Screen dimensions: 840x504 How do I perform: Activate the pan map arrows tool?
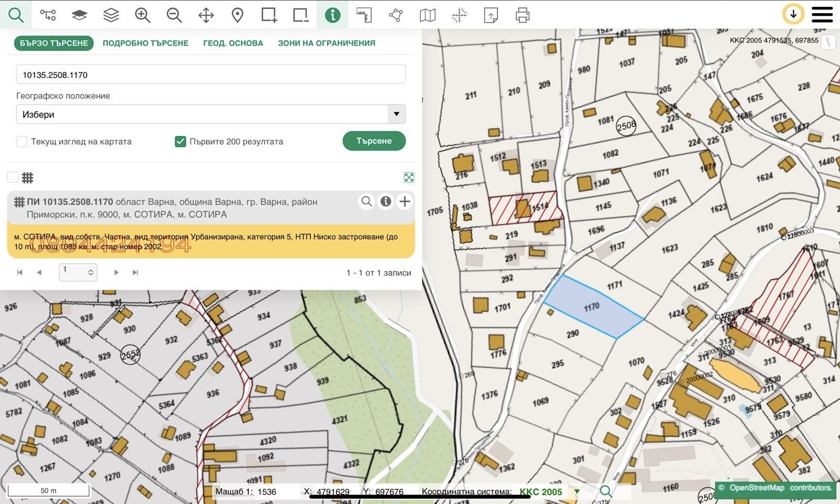pyautogui.click(x=206, y=15)
